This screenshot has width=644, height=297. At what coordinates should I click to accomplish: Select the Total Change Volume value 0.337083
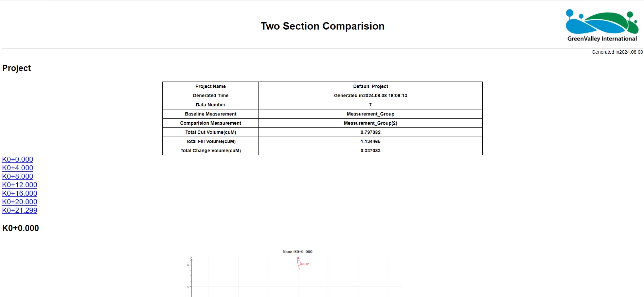click(370, 151)
